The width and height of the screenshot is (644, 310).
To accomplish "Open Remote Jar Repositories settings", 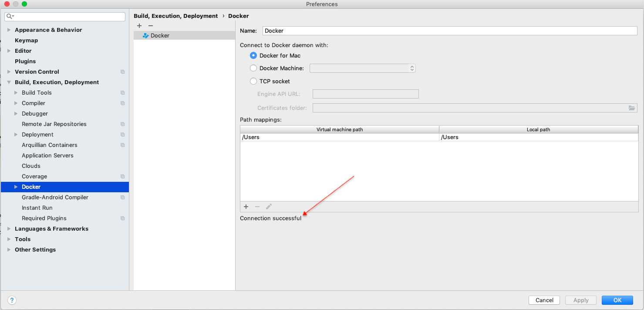I will 54,124.
